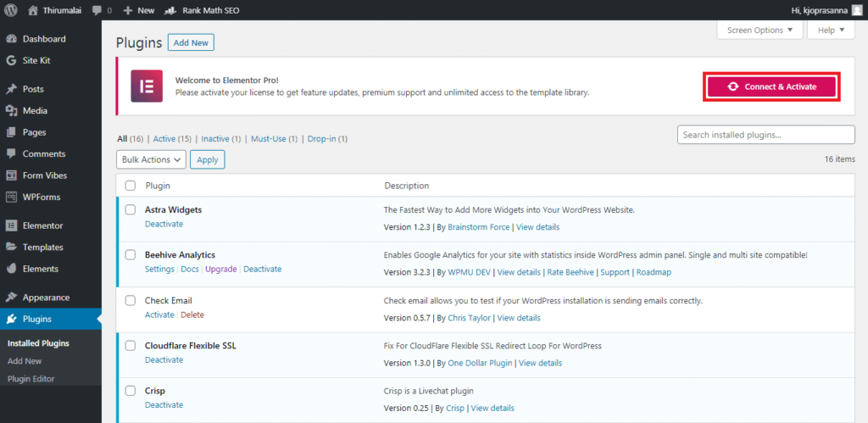The width and height of the screenshot is (868, 423).
Task: Focus the Search installed plugins field
Action: pos(766,135)
